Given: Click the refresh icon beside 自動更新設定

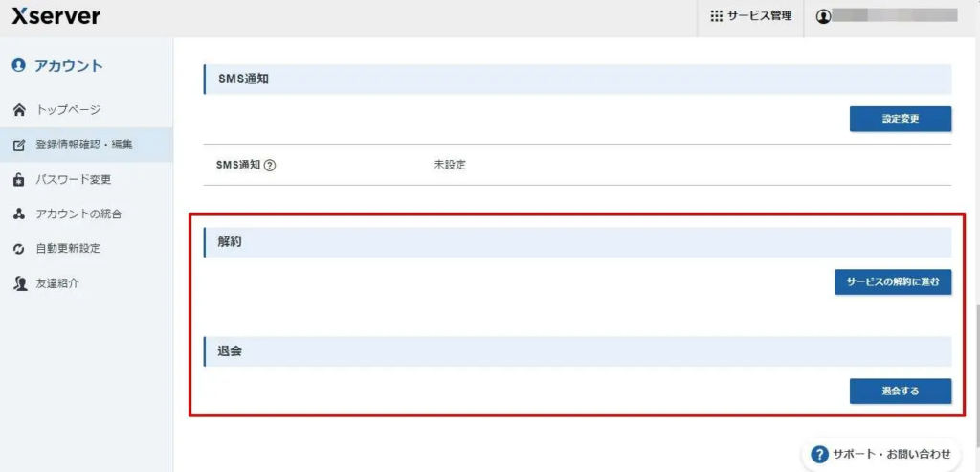Looking at the screenshot, I should [x=19, y=249].
